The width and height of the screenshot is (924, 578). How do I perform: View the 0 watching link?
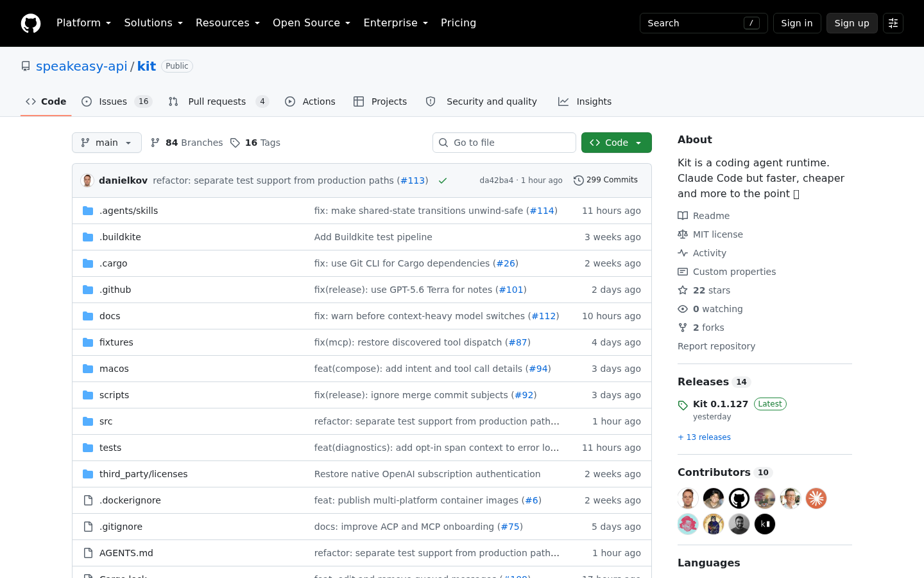(710, 309)
